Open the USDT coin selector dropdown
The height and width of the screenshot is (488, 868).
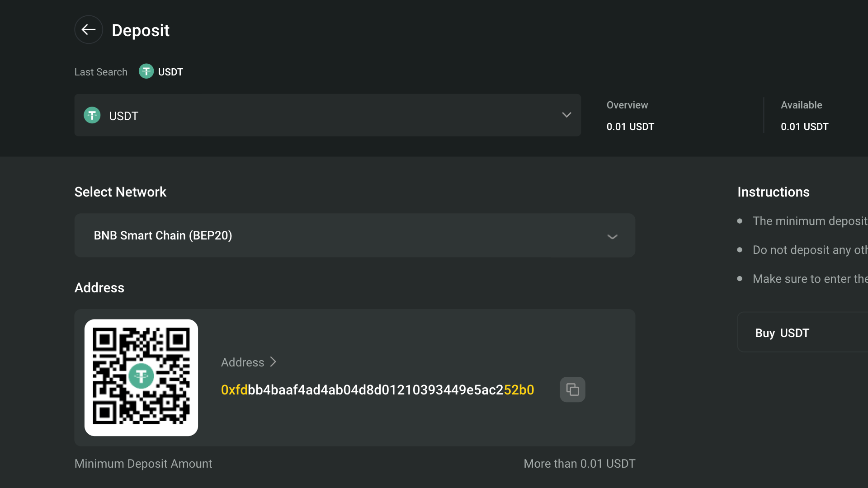[x=327, y=115]
